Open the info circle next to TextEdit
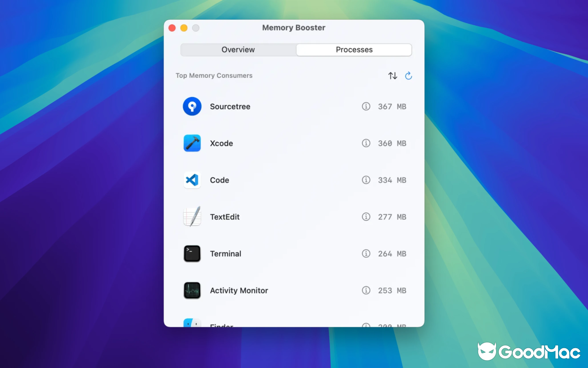Image resolution: width=588 pixels, height=368 pixels. point(366,217)
